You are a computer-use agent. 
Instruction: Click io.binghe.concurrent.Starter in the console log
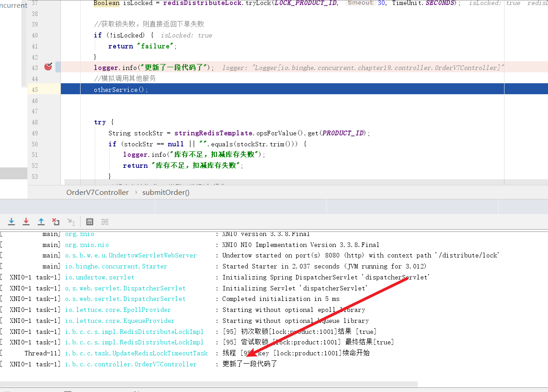click(x=116, y=266)
